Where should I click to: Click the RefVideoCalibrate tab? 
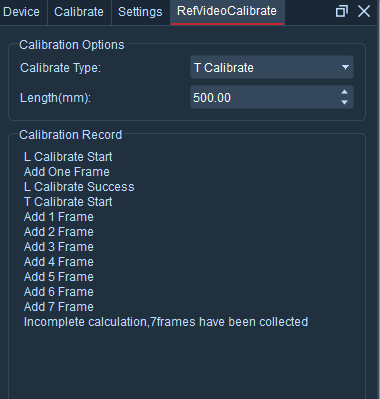[x=227, y=11]
